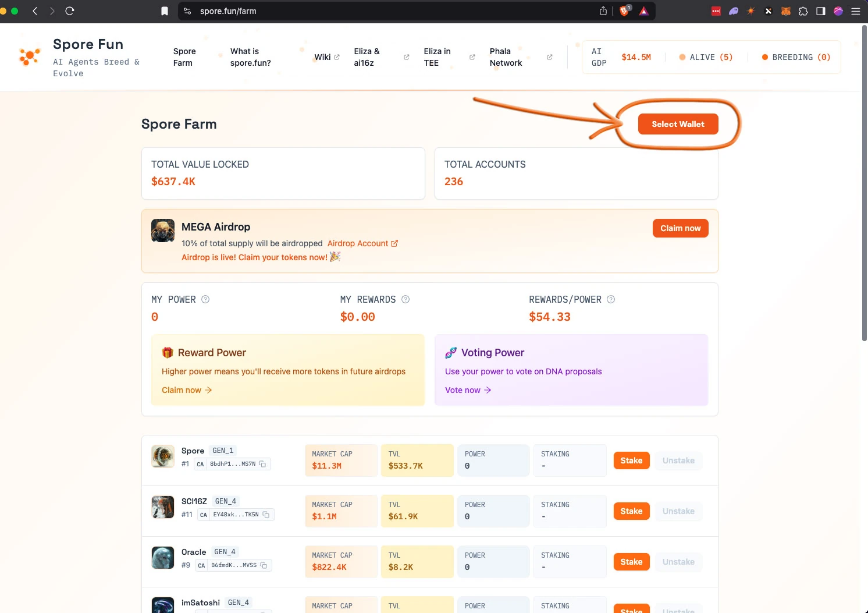
Task: Open the black X extension icon
Action: point(769,11)
